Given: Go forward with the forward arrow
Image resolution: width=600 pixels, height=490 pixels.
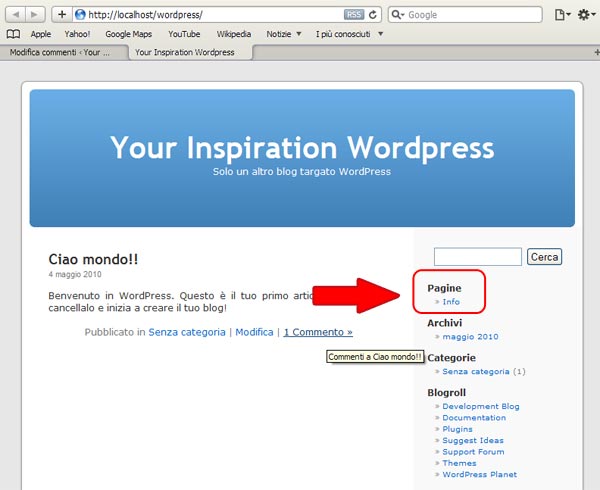Looking at the screenshot, I should point(35,15).
